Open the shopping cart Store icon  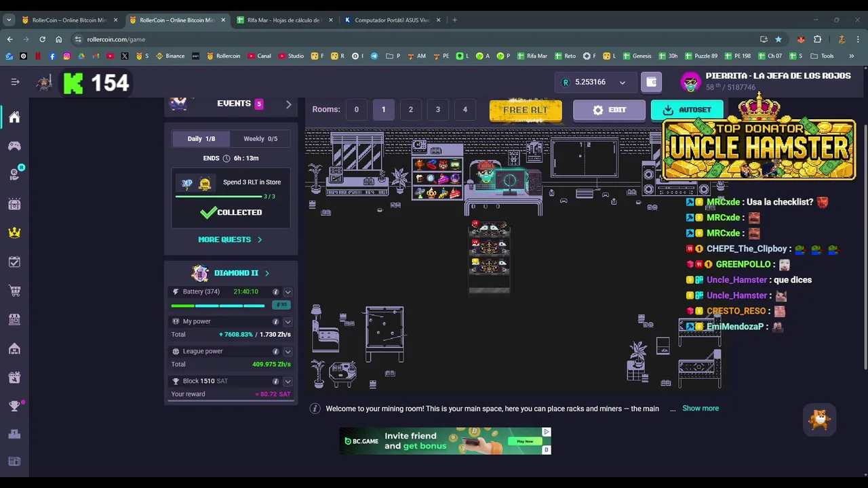pyautogui.click(x=14, y=291)
